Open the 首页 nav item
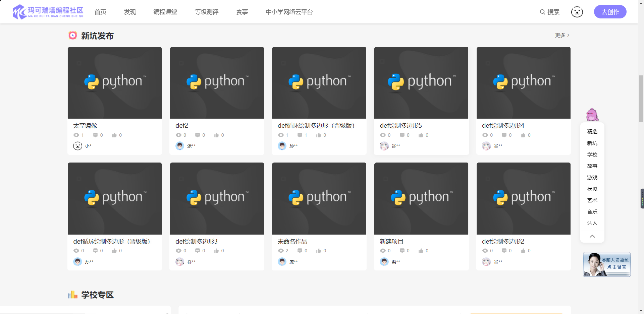Image resolution: width=644 pixels, height=314 pixels. [100, 12]
